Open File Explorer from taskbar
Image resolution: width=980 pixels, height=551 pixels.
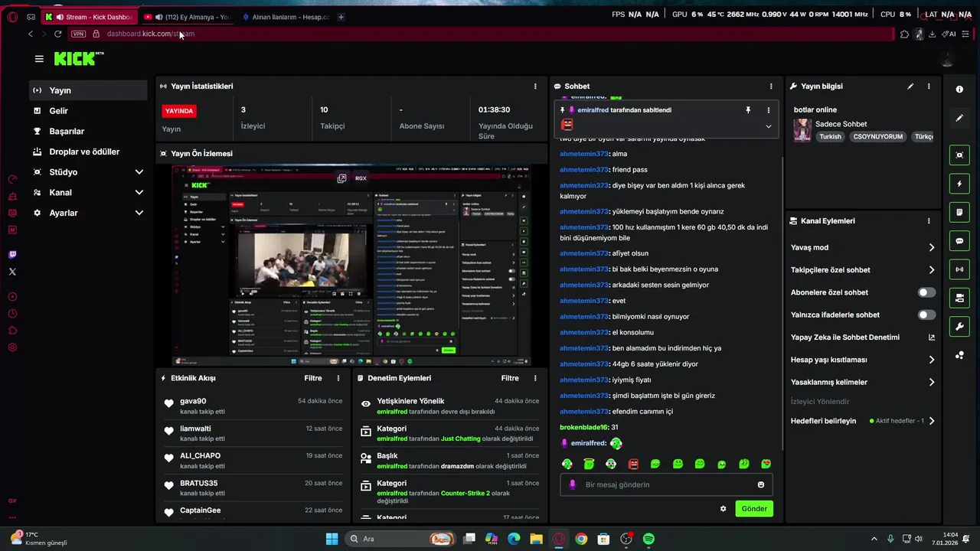(536, 539)
